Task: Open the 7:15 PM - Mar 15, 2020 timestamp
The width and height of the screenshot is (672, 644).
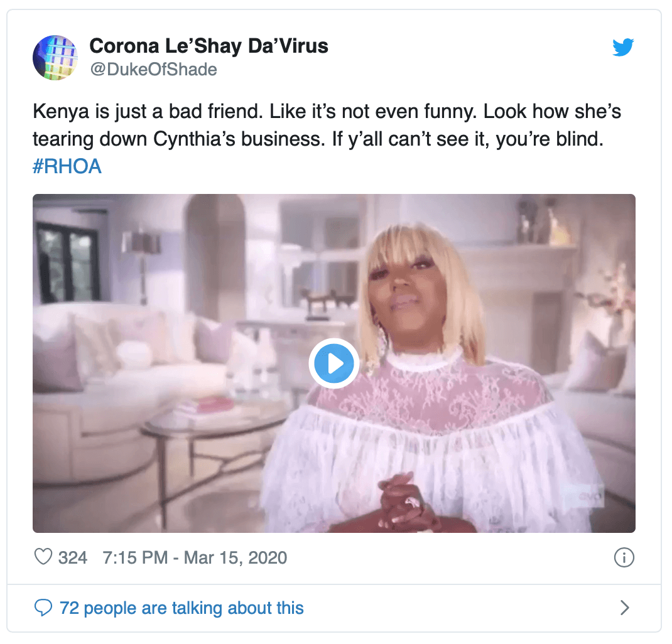Action: tap(195, 557)
